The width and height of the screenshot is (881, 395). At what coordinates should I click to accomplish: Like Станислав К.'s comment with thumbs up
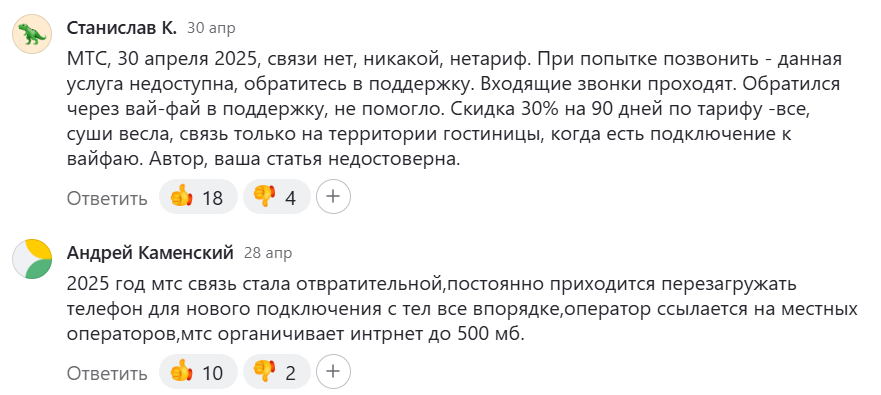[x=198, y=197]
